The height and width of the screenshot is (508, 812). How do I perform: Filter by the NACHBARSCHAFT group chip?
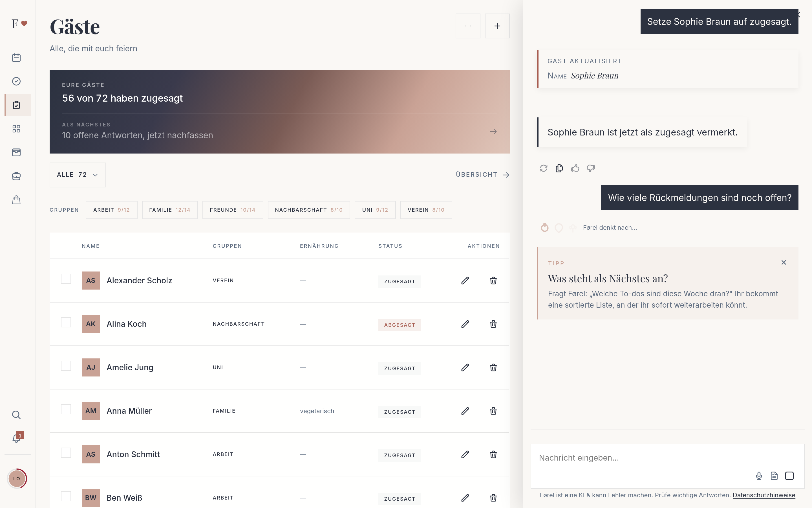309,210
